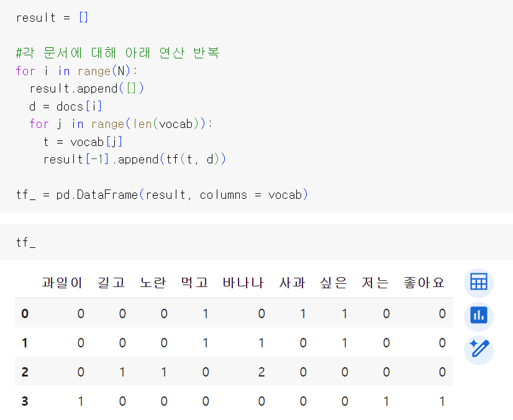Click the 'result.append([])' line

click(x=86, y=88)
